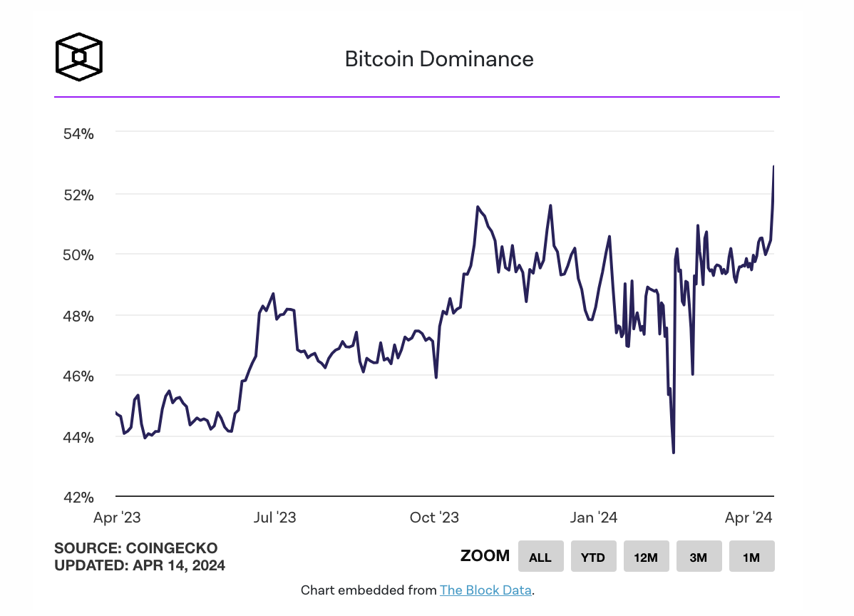Open The Block Data link
The width and height of the screenshot is (854, 616).
pos(485,590)
